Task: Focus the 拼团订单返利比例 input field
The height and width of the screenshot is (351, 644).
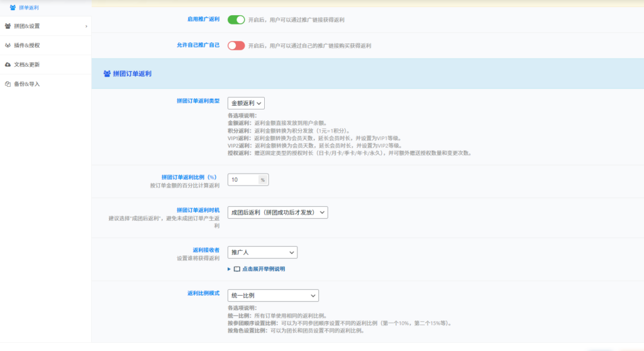Action: [243, 180]
